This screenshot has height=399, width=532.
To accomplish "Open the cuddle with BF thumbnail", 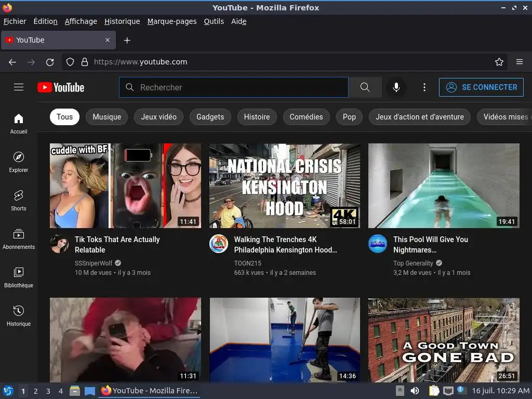I will pyautogui.click(x=125, y=185).
